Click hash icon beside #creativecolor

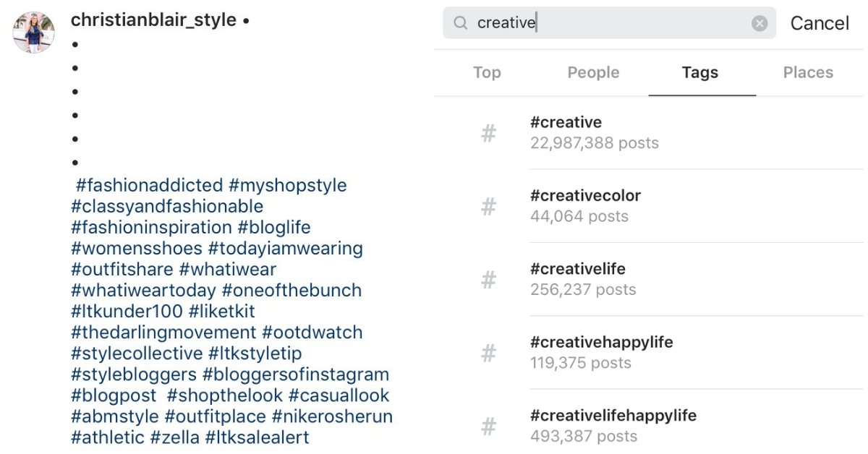(489, 207)
